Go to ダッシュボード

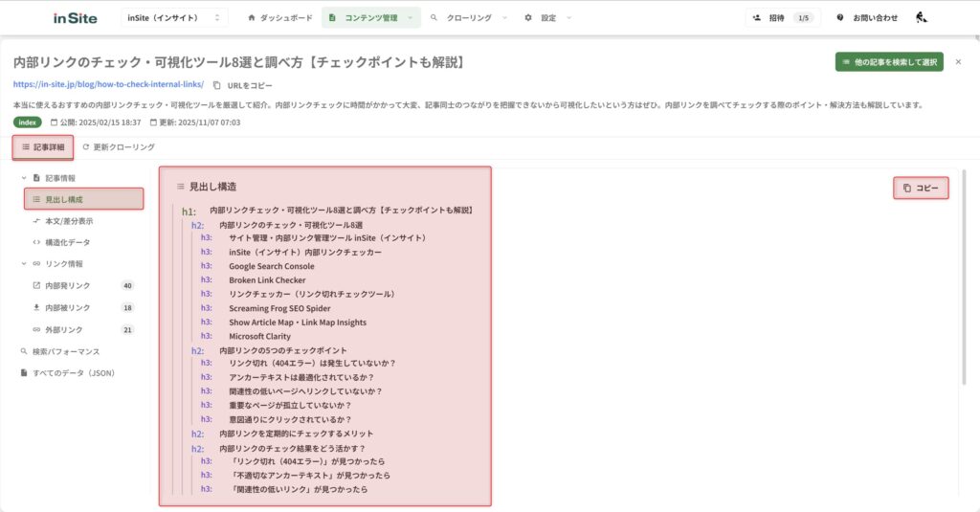280,18
